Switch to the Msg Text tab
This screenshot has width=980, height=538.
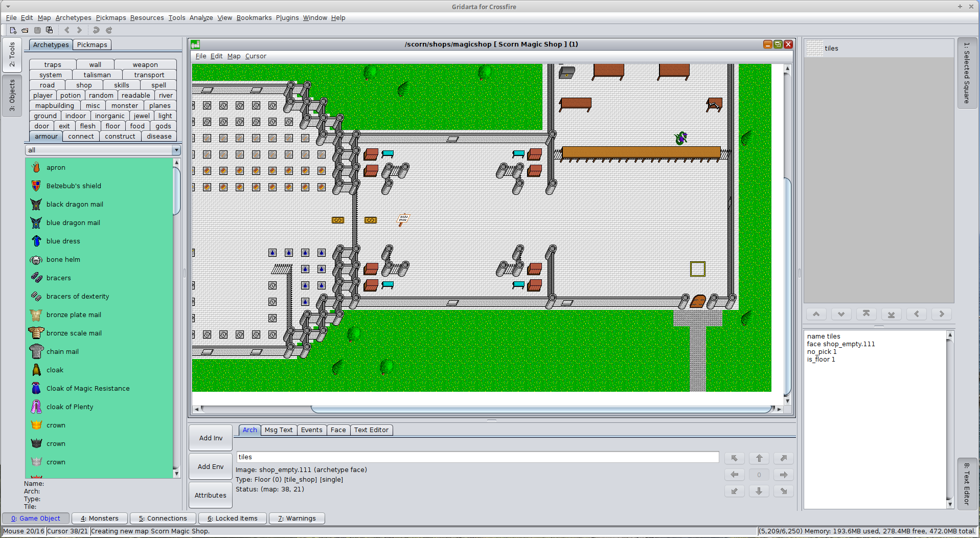click(278, 430)
